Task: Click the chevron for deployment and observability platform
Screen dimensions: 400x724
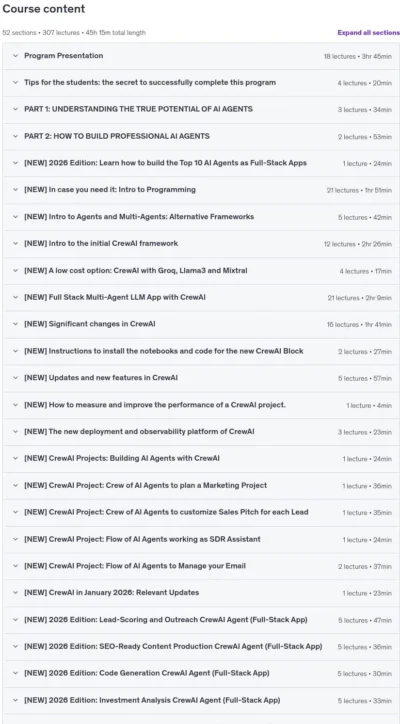Action: [x=15, y=432]
